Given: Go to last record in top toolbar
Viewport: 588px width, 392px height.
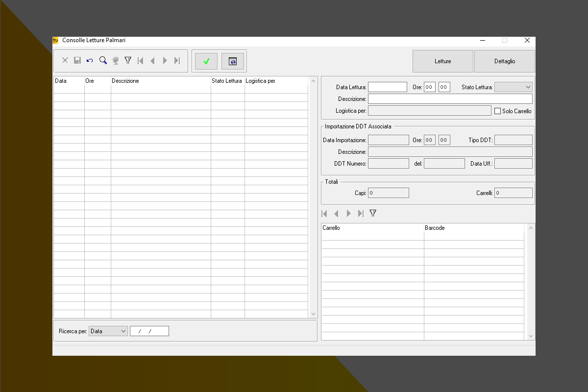Looking at the screenshot, I should coord(177,61).
